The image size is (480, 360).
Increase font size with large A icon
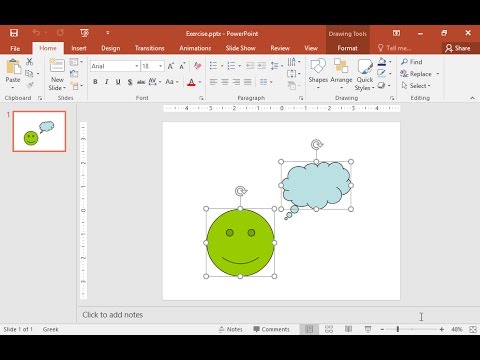click(x=171, y=66)
